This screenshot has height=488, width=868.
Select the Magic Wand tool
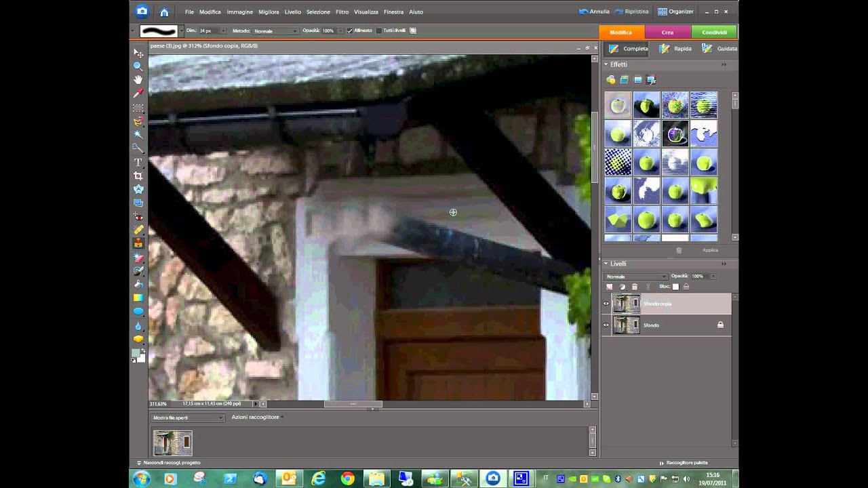tap(138, 135)
